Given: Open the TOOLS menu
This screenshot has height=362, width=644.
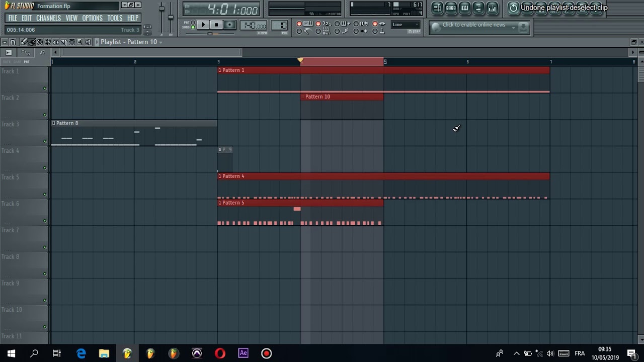Looking at the screenshot, I should pos(115,18).
